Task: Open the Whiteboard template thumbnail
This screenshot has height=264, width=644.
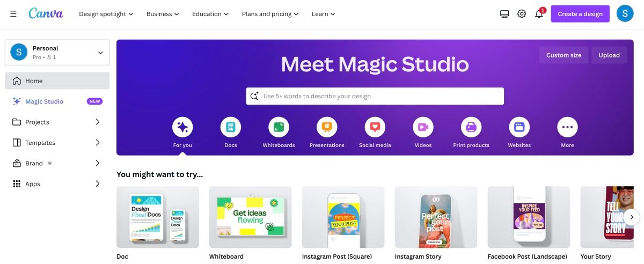Action: [251, 217]
